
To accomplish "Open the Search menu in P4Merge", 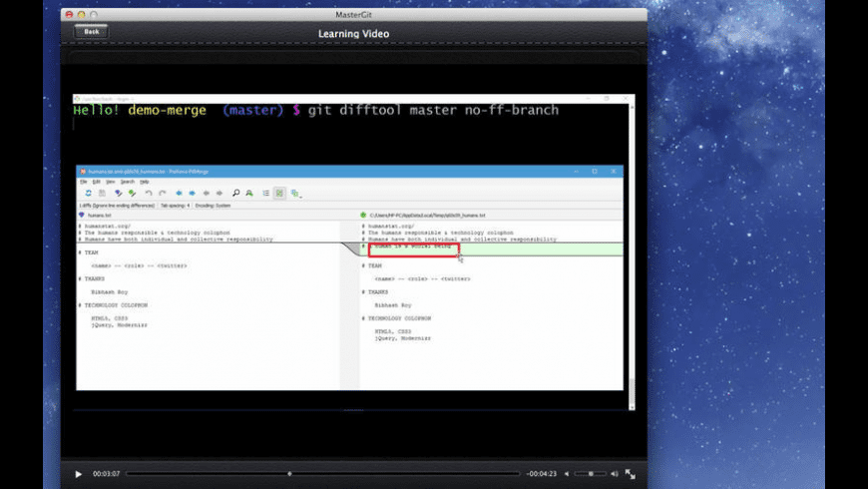I will 128,182.
